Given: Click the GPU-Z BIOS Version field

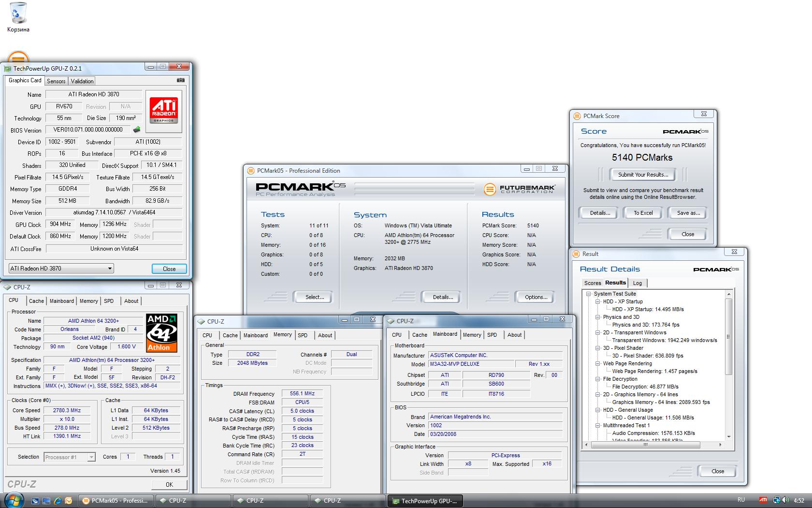Looking at the screenshot, I should (x=88, y=130).
